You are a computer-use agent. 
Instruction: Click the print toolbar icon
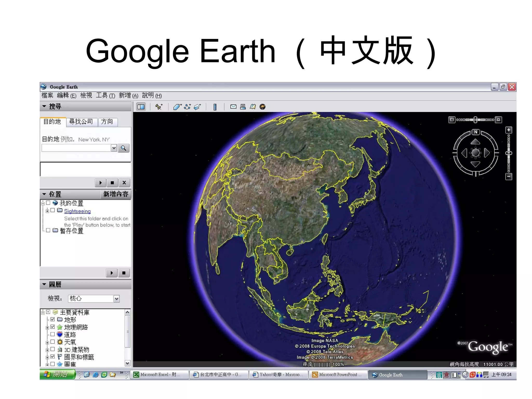[x=243, y=107]
